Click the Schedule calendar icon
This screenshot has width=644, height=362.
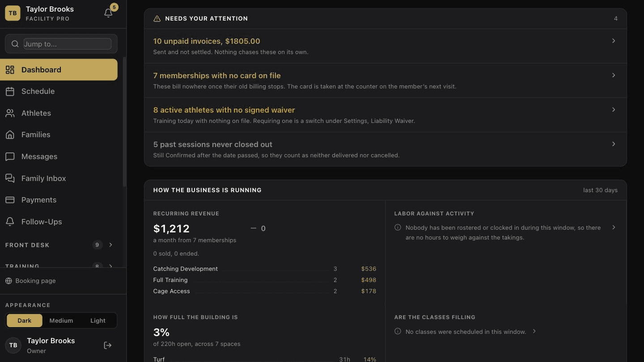10,91
